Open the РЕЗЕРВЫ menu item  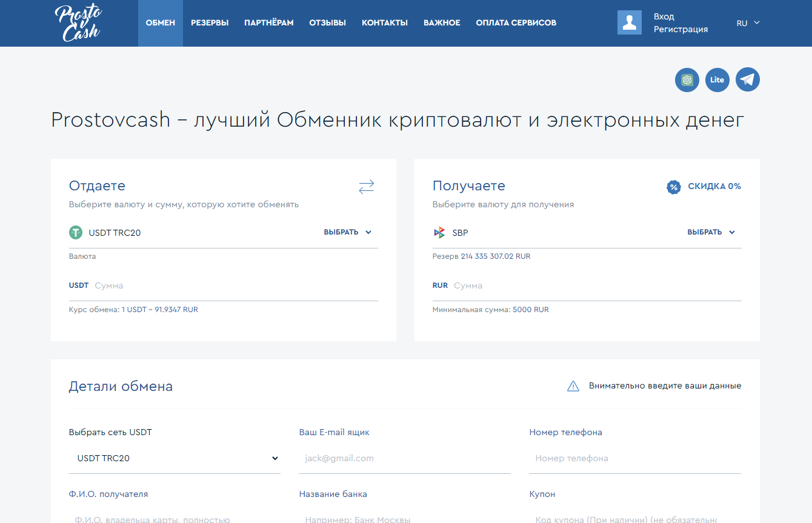click(210, 23)
